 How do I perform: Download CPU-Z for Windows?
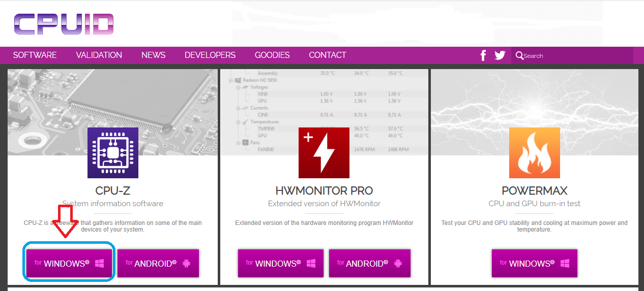69,263
